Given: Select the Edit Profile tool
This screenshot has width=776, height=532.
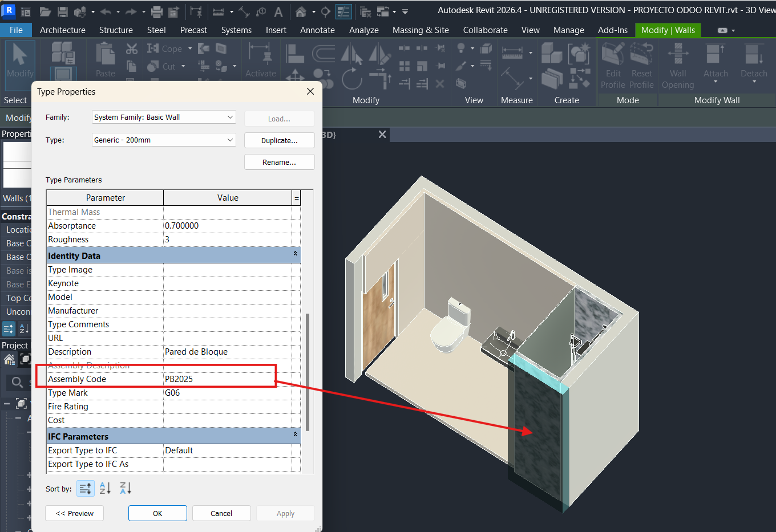Looking at the screenshot, I should pyautogui.click(x=613, y=64).
